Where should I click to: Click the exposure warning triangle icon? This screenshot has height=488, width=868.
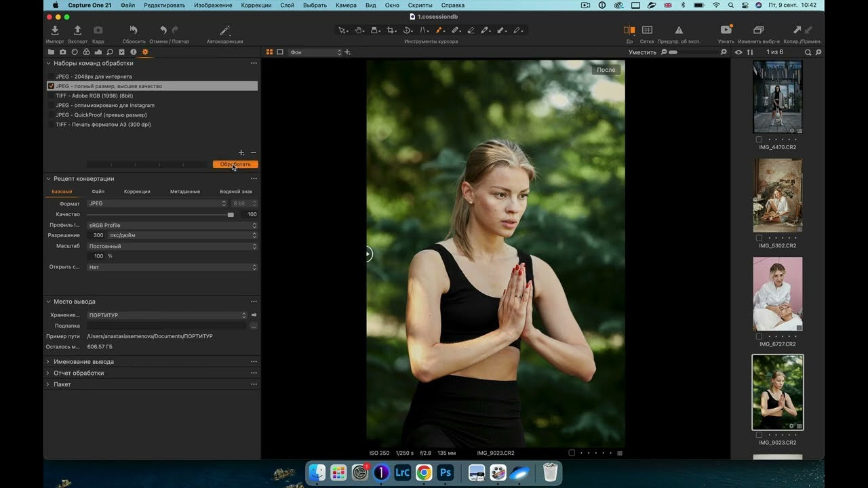point(679,30)
